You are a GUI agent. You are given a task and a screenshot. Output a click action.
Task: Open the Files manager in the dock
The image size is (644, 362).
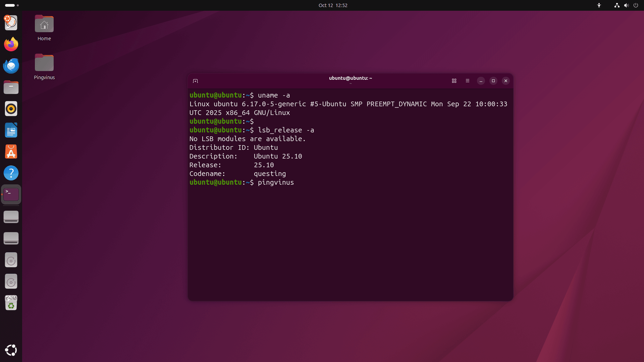click(11, 87)
